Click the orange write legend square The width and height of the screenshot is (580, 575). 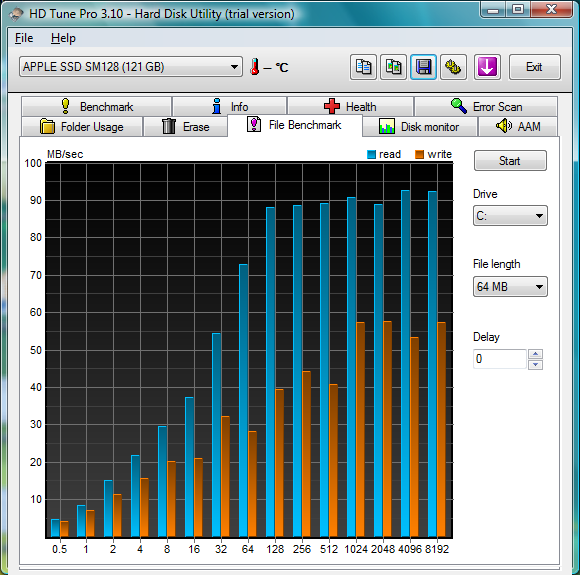(419, 154)
